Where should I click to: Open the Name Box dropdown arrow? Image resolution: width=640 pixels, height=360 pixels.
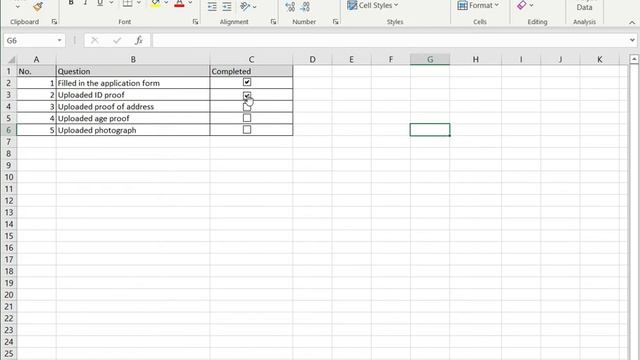click(x=59, y=40)
